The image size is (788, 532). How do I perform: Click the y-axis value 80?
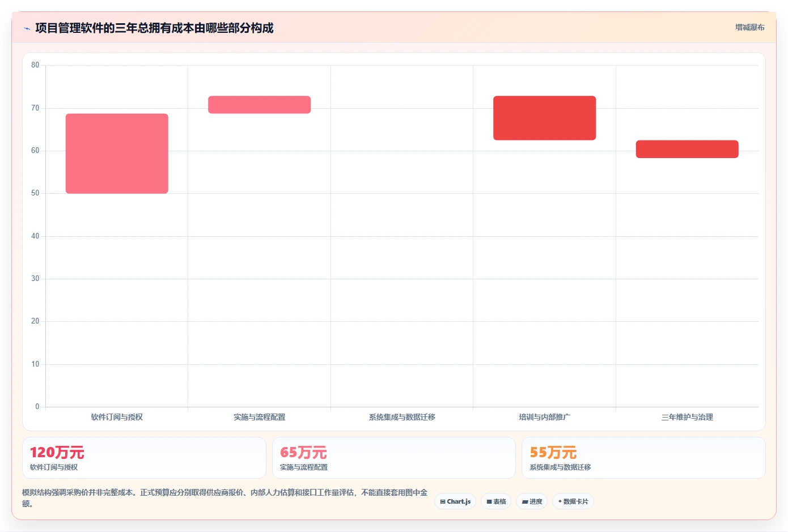(x=35, y=65)
